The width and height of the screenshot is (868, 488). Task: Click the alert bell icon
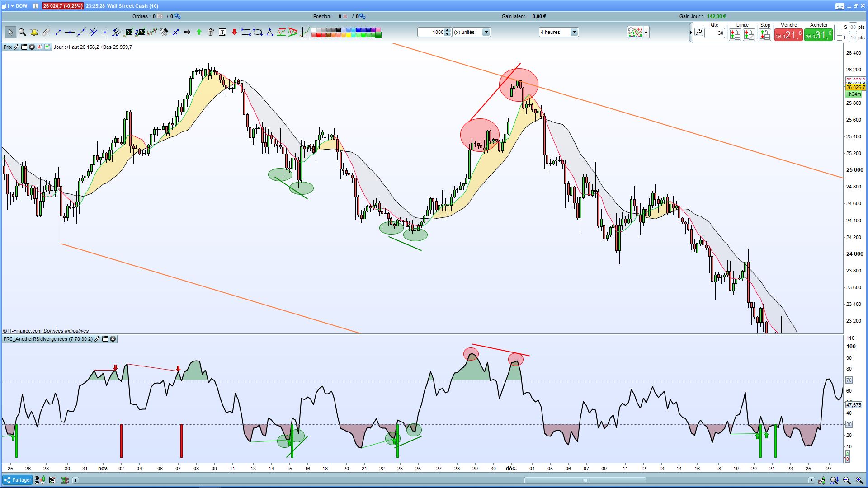tap(34, 32)
